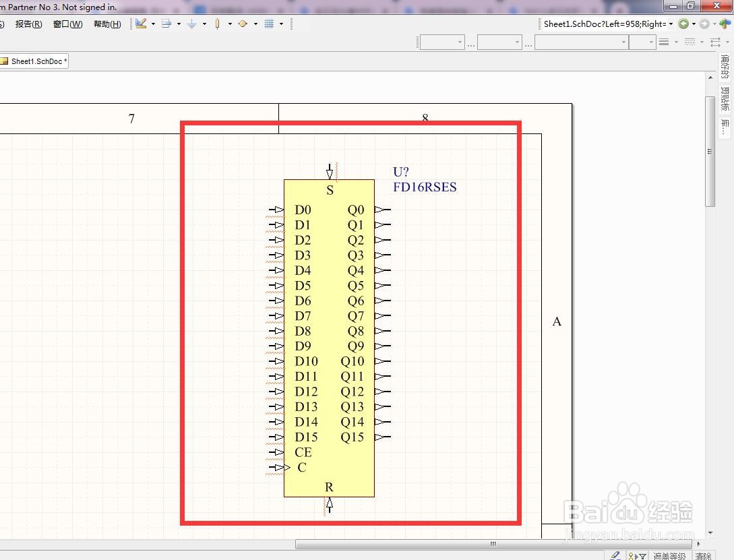
Task: Expand the simulation sources dropdown arrow
Action: (255, 24)
